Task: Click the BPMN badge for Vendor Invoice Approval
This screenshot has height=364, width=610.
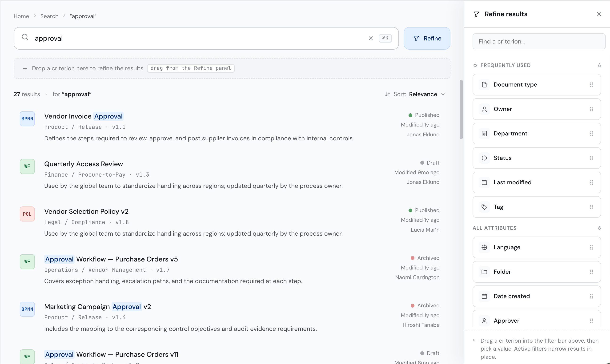Action: coord(27,119)
